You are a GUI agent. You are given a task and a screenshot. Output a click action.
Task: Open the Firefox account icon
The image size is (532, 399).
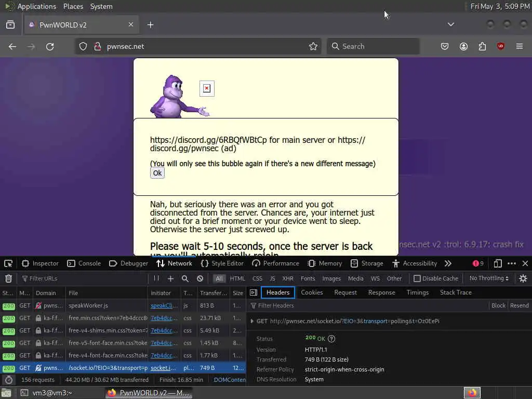(x=463, y=46)
